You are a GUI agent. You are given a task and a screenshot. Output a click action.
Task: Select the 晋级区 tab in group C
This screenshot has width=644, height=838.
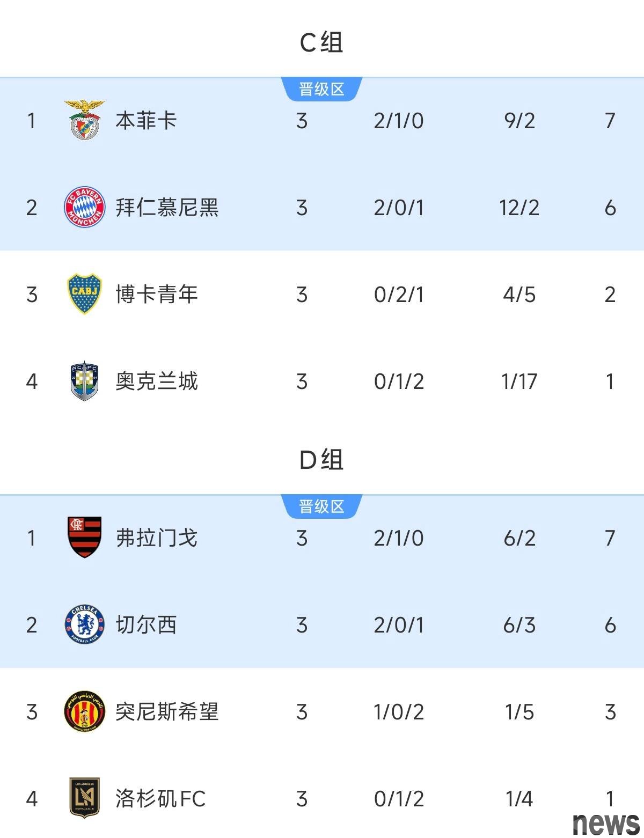[x=321, y=89]
